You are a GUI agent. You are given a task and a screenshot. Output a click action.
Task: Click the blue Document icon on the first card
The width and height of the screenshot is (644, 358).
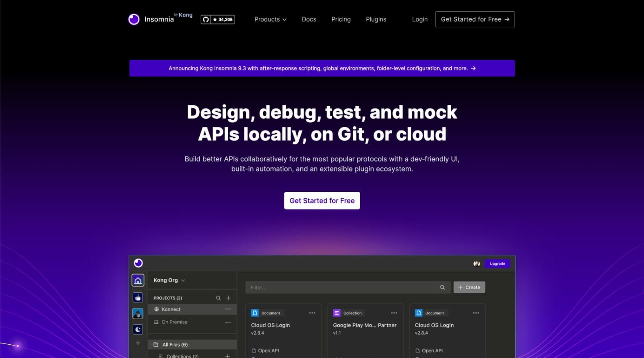tap(255, 313)
